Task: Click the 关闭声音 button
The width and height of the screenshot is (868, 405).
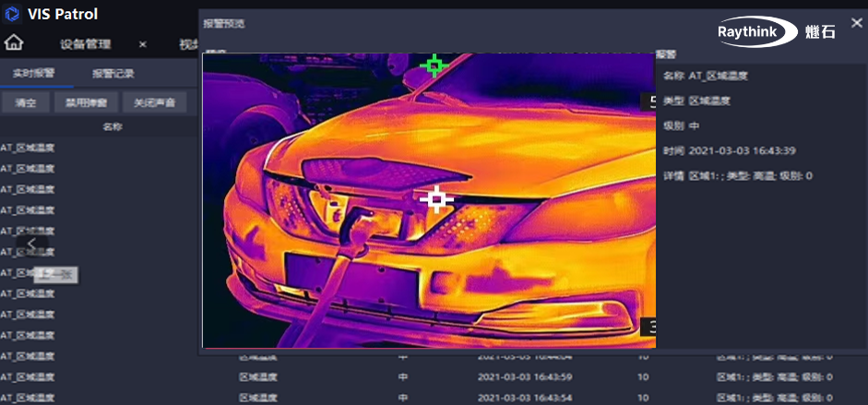Action: coord(154,102)
